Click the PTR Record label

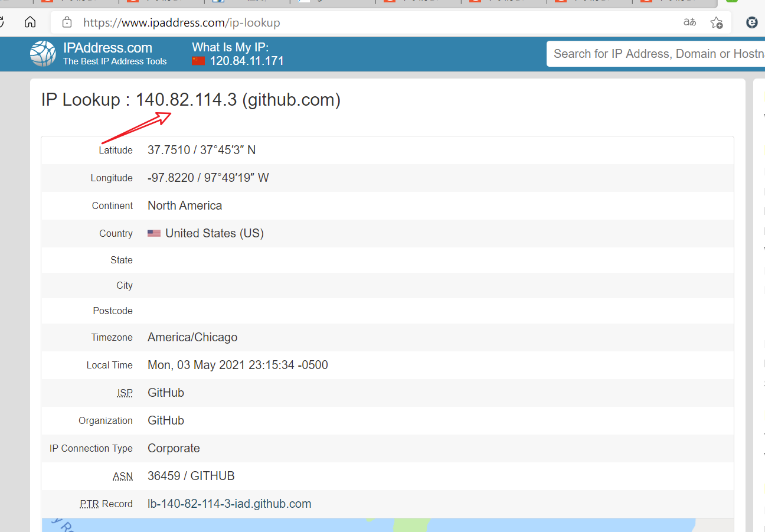[106, 504]
